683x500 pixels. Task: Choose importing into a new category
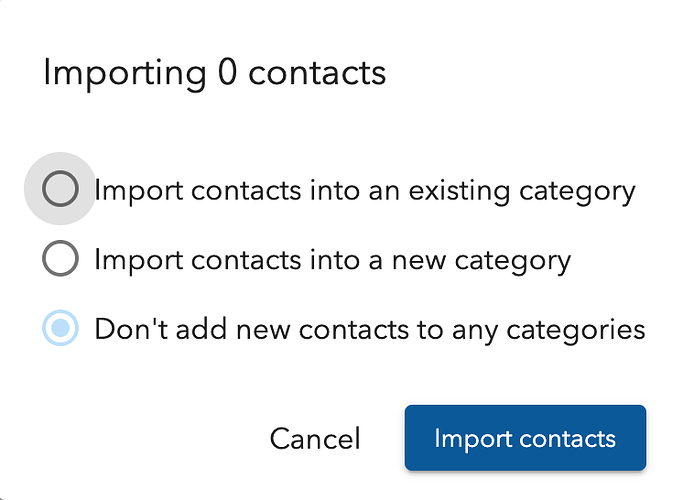click(60, 258)
